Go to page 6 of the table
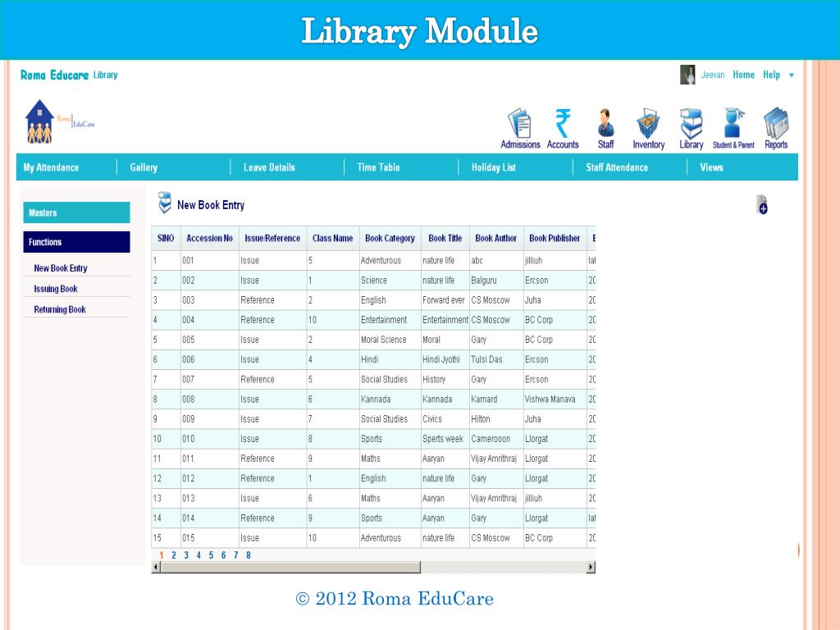The width and height of the screenshot is (840, 630). tap(223, 555)
